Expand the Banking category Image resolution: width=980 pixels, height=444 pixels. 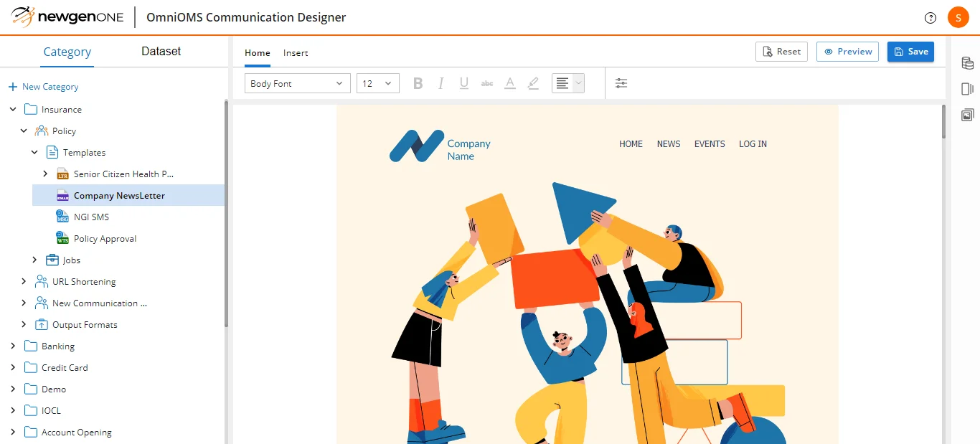point(13,346)
